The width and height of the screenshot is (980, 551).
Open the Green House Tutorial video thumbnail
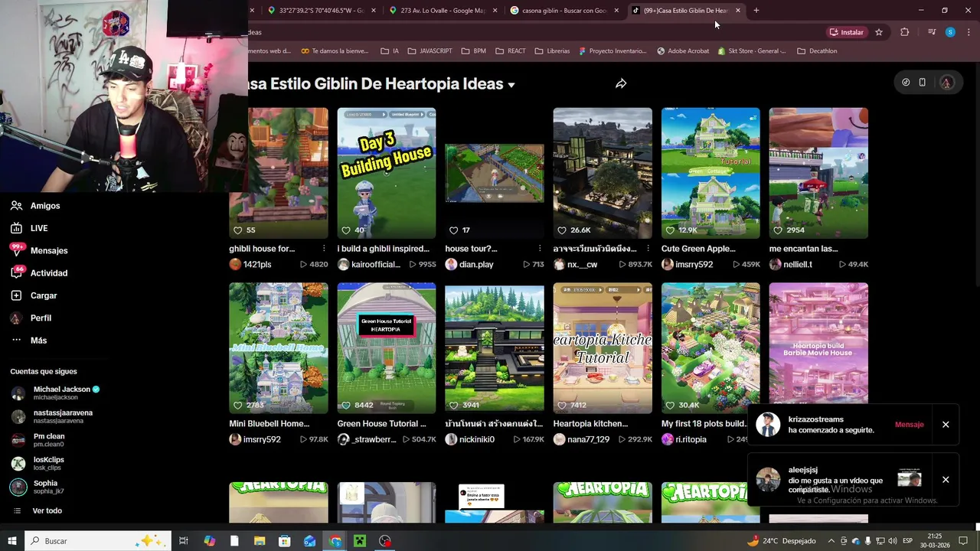click(x=387, y=348)
